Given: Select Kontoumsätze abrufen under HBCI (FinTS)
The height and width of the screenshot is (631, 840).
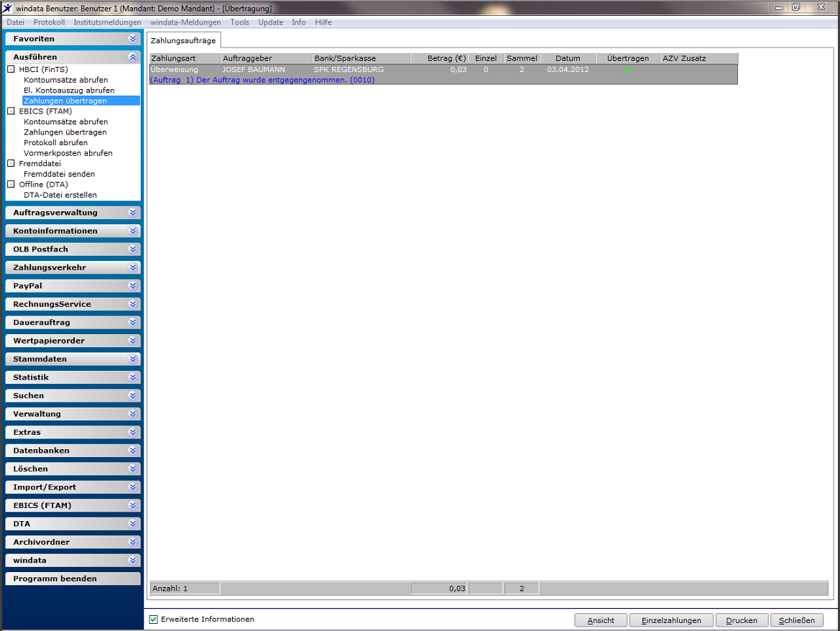Looking at the screenshot, I should 66,80.
